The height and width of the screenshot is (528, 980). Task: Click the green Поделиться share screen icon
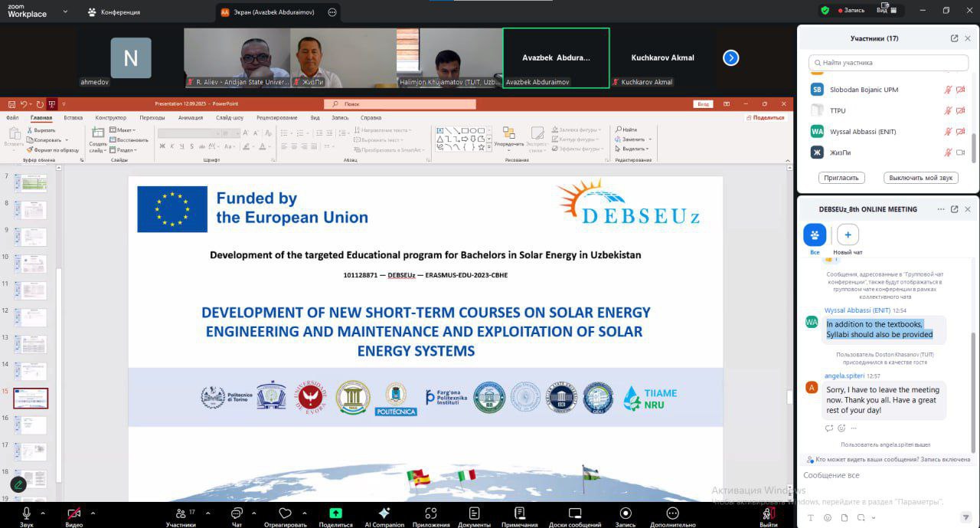click(x=335, y=513)
